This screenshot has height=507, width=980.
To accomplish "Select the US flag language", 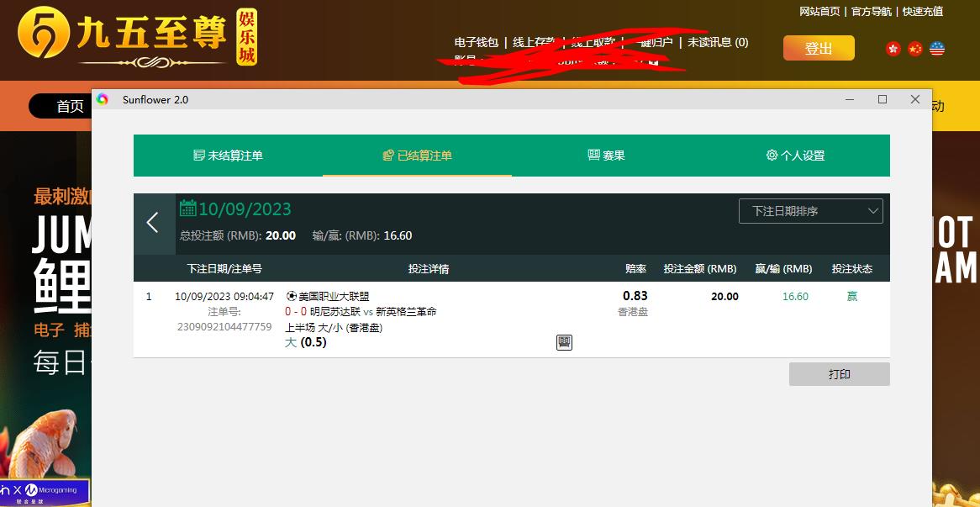I will (937, 49).
